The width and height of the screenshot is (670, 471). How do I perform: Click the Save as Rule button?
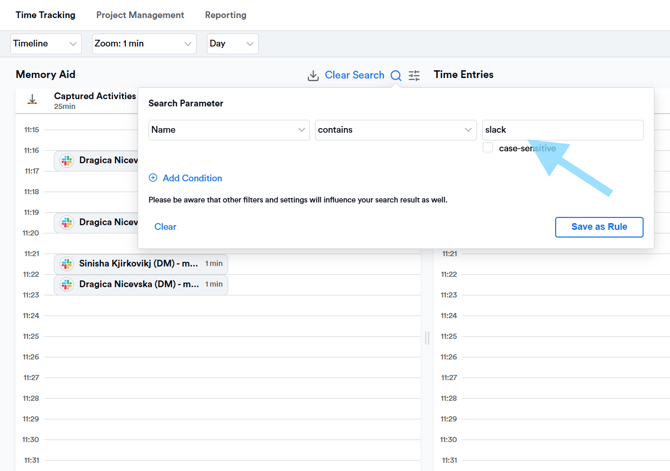point(599,227)
